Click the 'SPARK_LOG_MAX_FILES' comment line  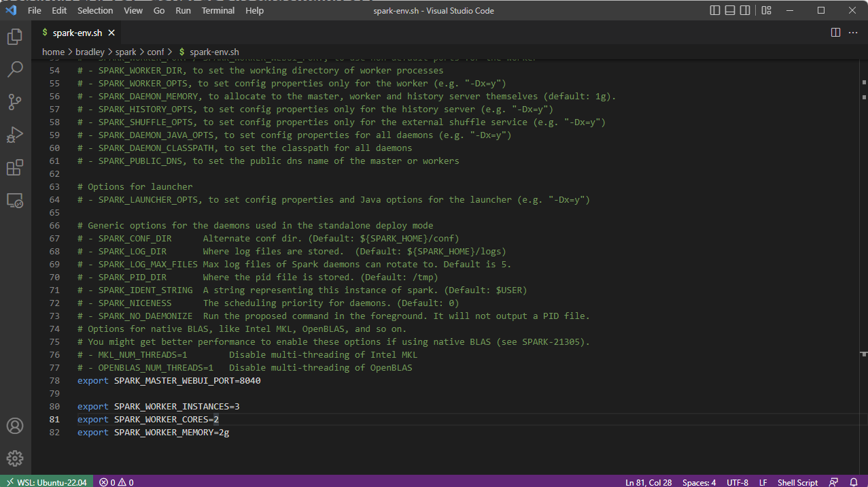pos(294,265)
